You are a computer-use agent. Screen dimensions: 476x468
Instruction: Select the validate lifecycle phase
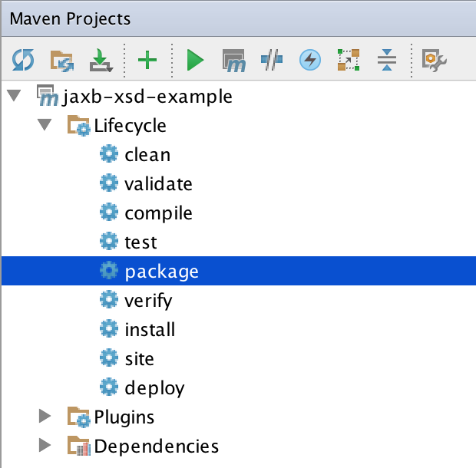239,183
